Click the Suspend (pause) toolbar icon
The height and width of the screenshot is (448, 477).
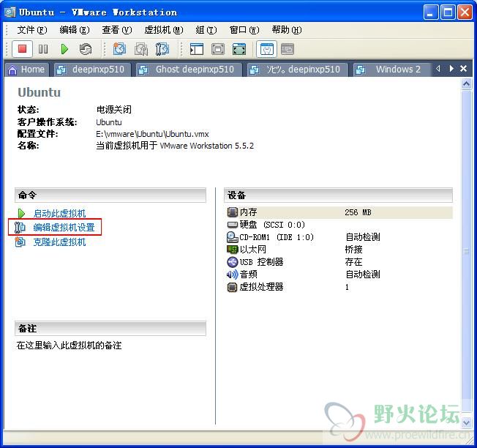click(x=43, y=49)
